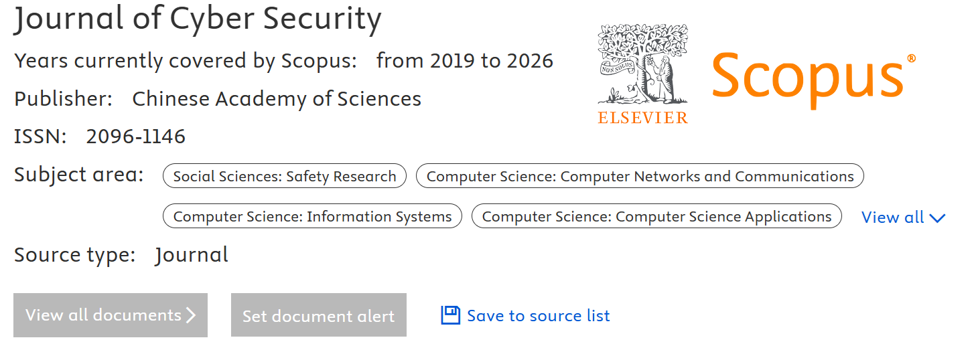Click the Save to source list link
This screenshot has height=350, width=980.
[x=538, y=316]
